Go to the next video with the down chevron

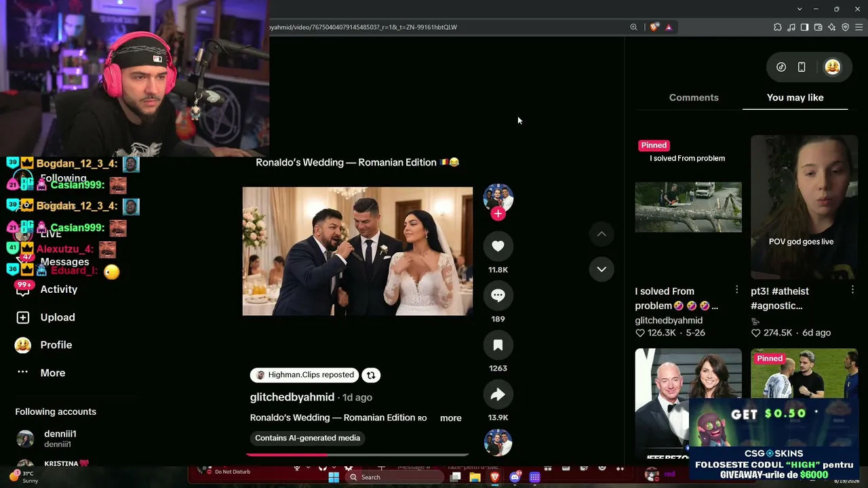pos(601,269)
